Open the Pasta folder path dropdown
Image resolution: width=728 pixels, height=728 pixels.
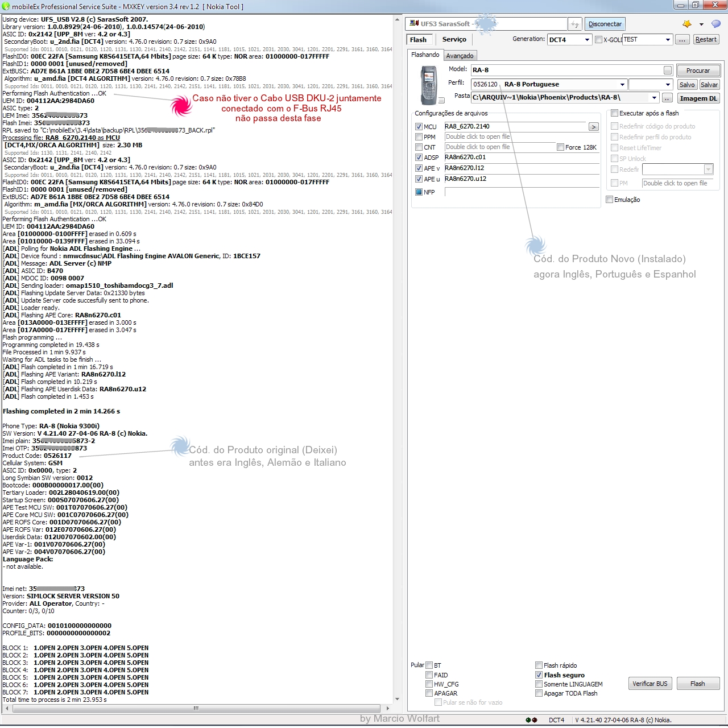655,98
